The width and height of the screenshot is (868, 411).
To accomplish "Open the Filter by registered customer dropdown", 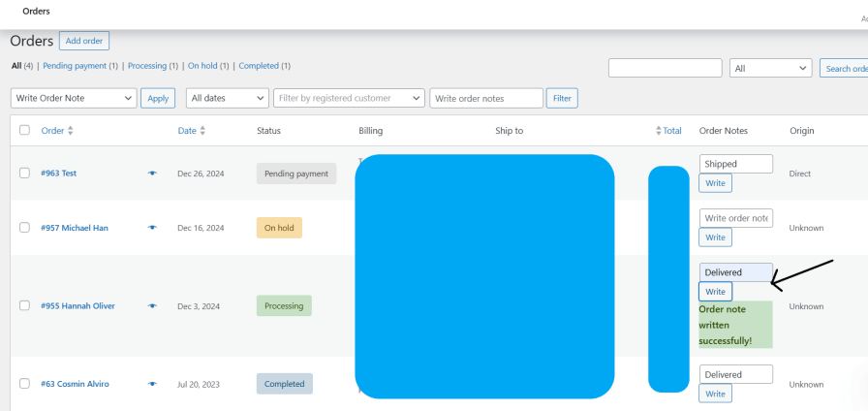I will 350,98.
